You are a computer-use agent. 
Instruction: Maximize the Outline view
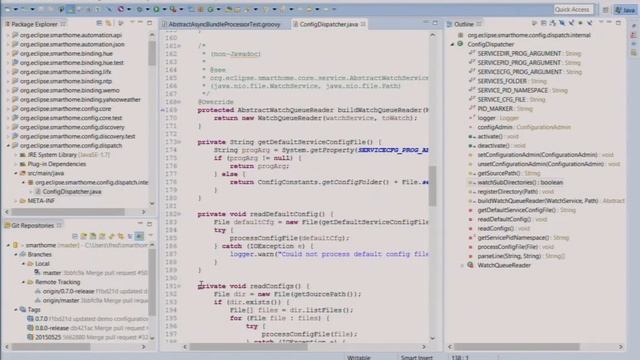(x=618, y=23)
